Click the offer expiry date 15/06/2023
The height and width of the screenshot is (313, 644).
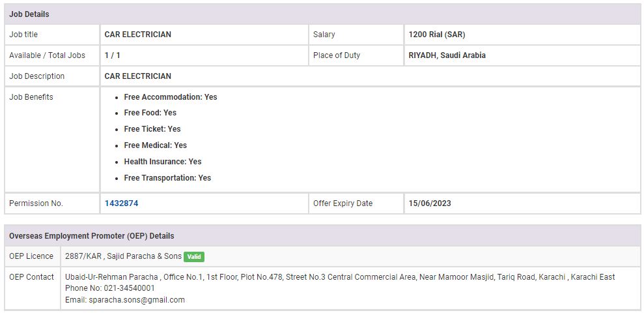[430, 203]
